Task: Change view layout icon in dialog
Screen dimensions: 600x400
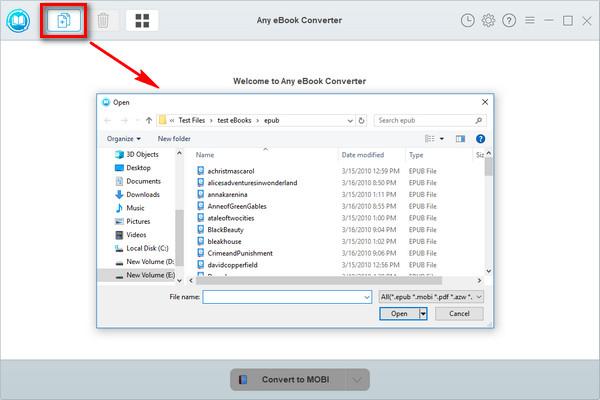Action: tap(430, 139)
